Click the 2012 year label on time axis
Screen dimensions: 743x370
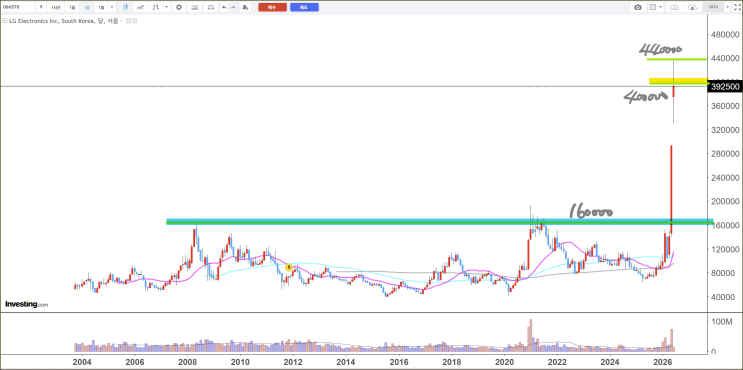[293, 361]
